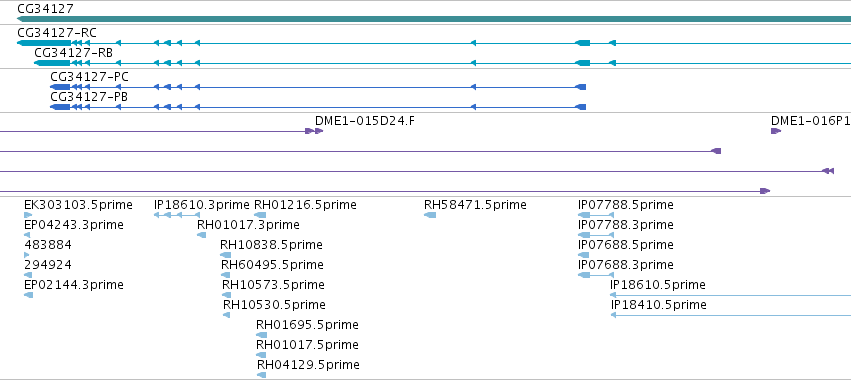Select the RH01017.3prime EST label
851x380 pixels.
[248, 225]
